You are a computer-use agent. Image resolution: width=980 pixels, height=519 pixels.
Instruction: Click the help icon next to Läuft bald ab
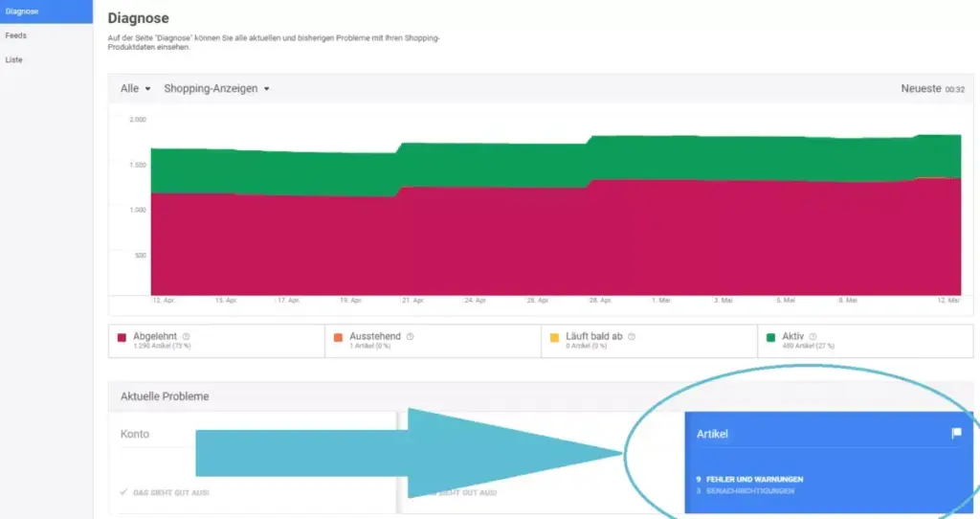632,336
